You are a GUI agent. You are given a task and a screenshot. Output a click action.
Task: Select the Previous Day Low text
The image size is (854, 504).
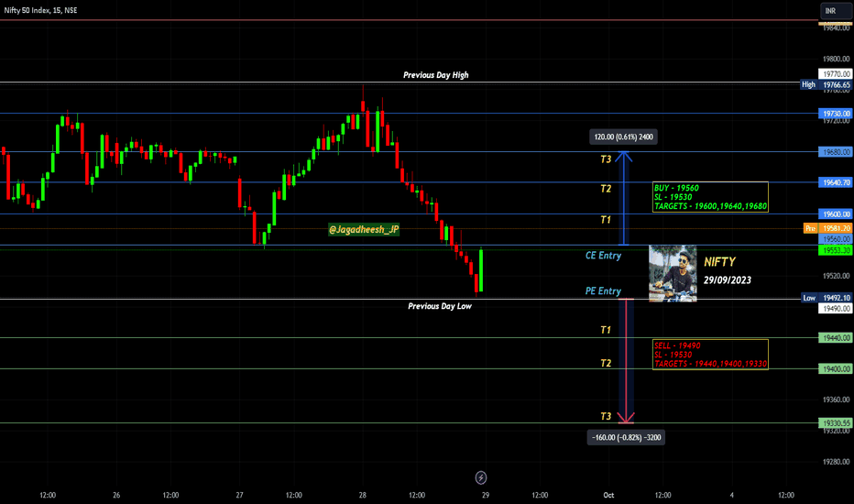[x=440, y=306]
